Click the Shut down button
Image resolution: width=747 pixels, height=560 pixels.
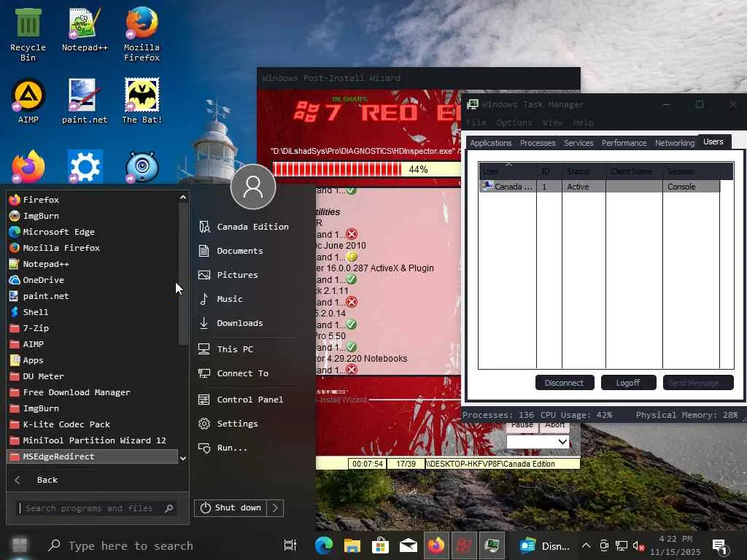tap(231, 508)
